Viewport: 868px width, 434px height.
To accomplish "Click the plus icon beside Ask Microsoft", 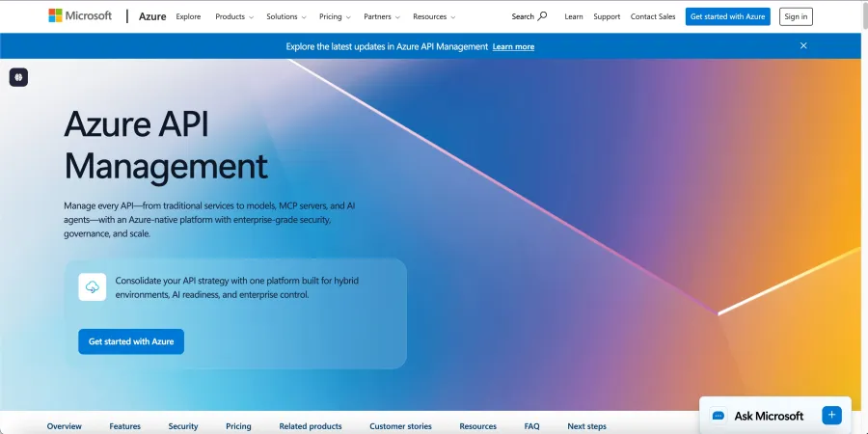I will click(831, 415).
